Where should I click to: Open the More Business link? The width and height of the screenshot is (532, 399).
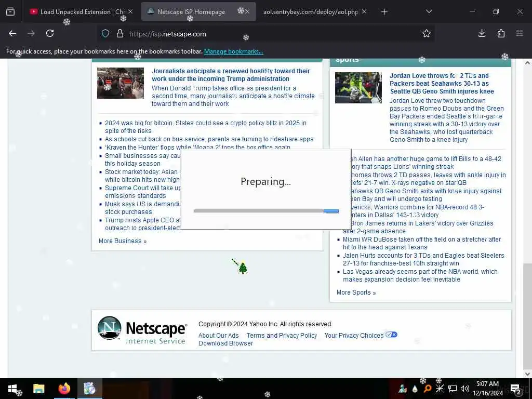pyautogui.click(x=123, y=241)
